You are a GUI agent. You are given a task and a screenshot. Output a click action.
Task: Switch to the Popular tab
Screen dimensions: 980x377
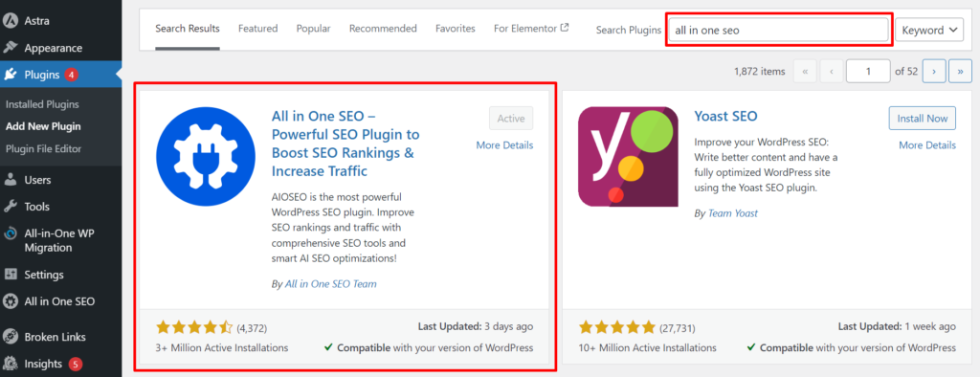point(314,29)
